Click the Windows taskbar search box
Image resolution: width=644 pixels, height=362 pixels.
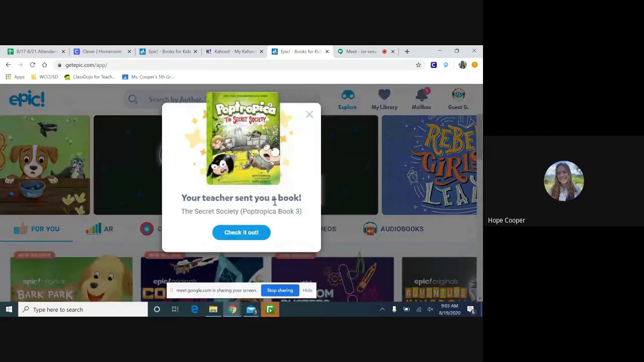[x=83, y=310]
